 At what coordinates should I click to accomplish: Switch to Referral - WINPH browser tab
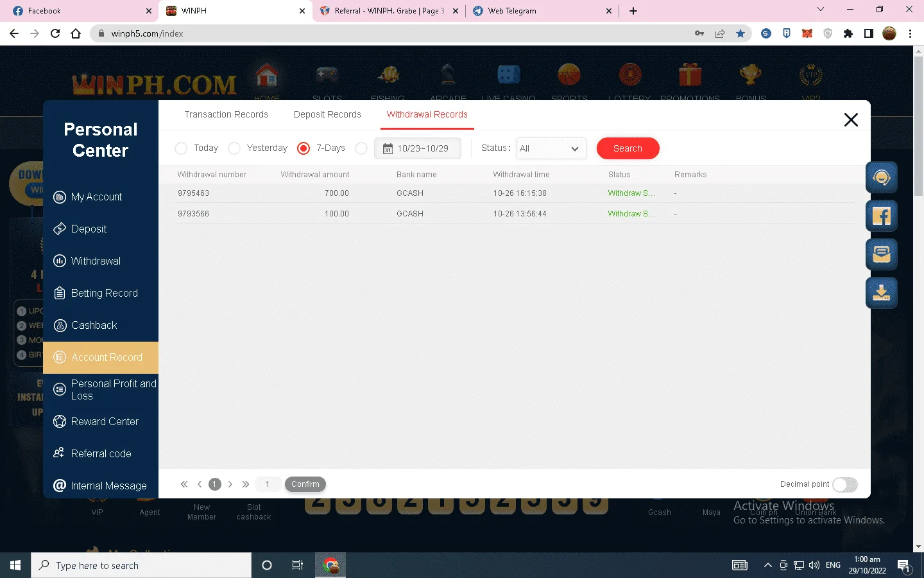point(389,11)
